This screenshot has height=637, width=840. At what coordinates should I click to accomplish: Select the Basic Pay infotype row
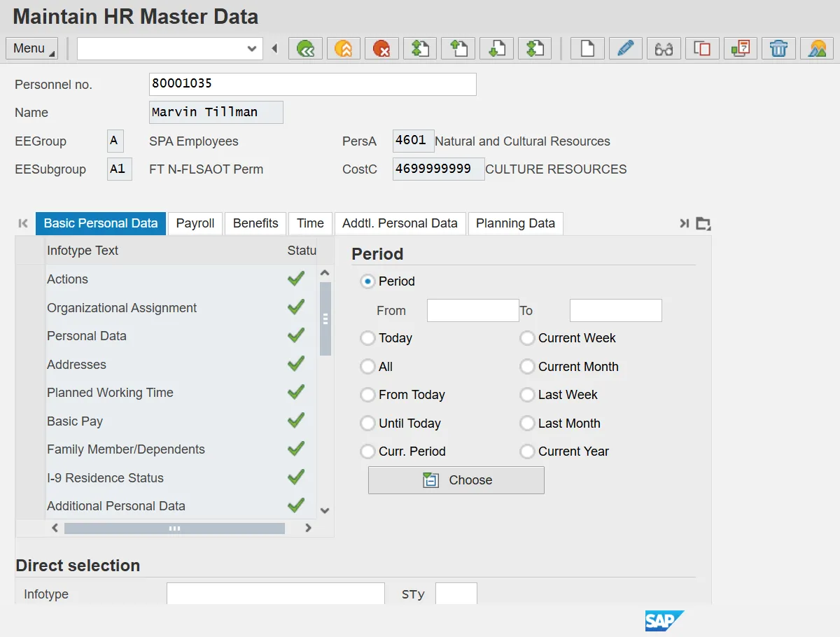coord(75,421)
